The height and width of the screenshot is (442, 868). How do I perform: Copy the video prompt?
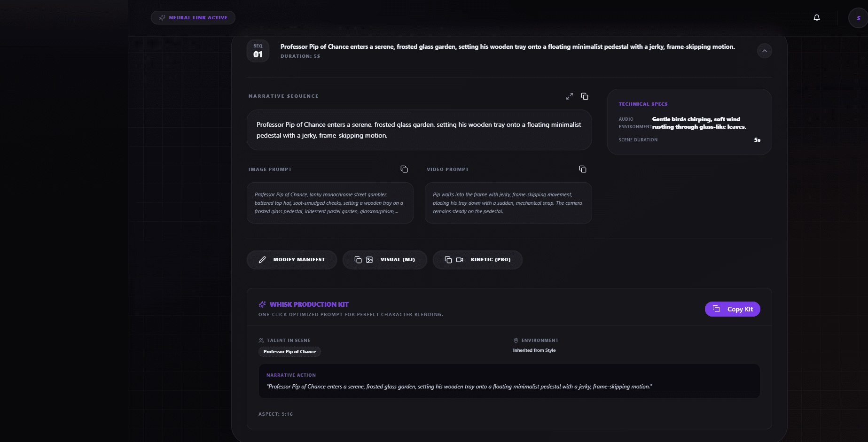[x=582, y=169]
